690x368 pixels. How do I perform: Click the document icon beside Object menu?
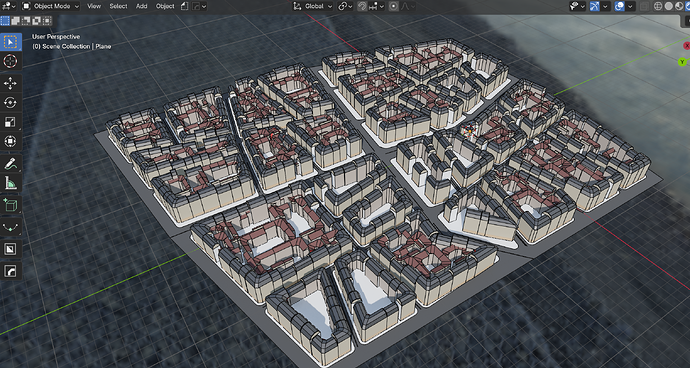pos(185,6)
